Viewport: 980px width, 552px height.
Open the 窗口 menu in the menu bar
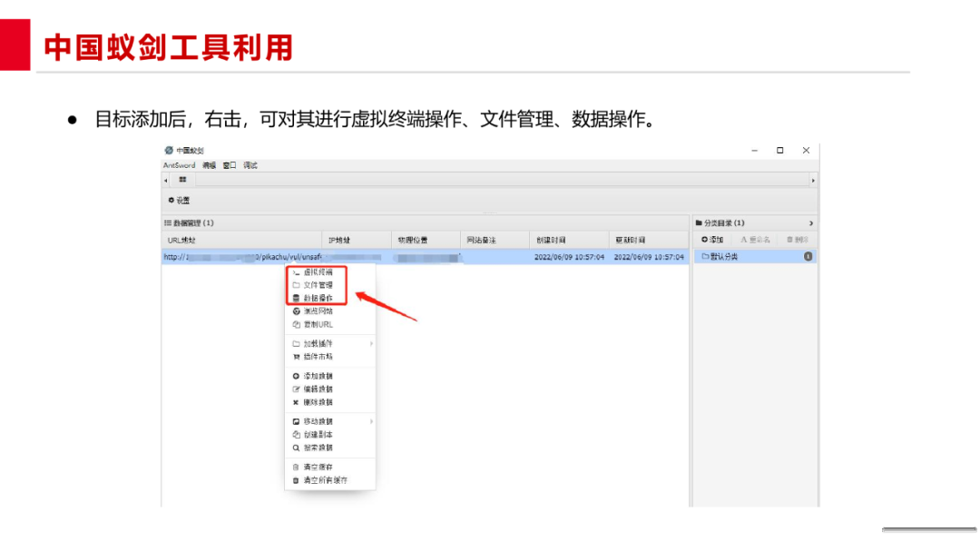230,165
